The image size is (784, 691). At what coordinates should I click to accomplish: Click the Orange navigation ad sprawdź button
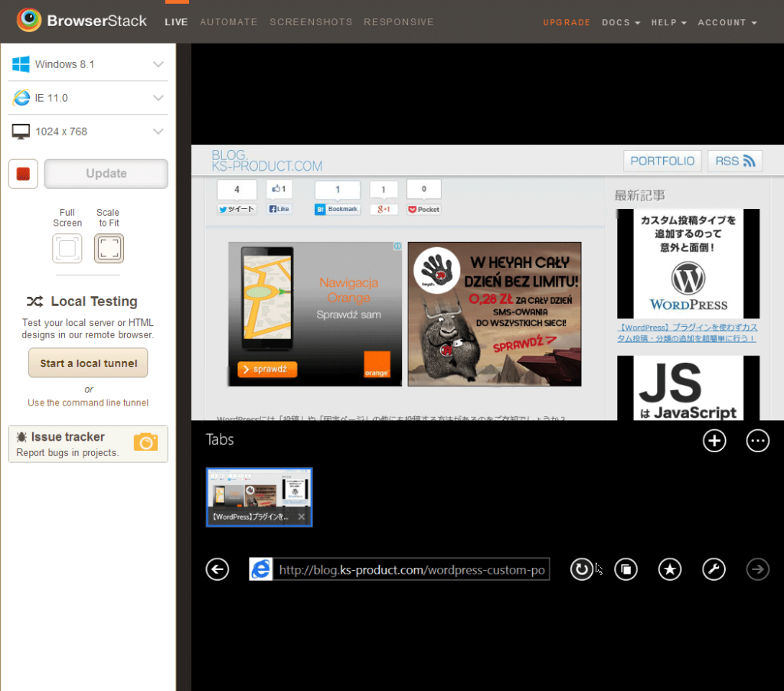[x=267, y=370]
